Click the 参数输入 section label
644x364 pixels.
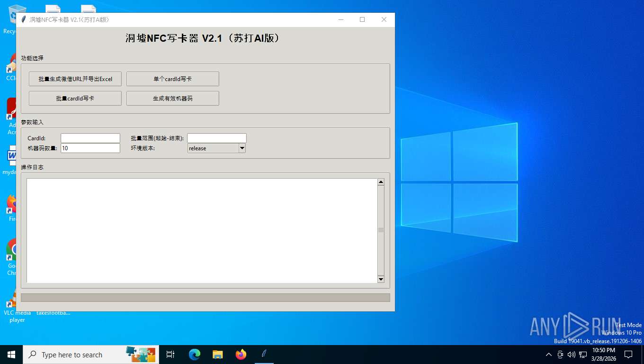[x=32, y=122]
